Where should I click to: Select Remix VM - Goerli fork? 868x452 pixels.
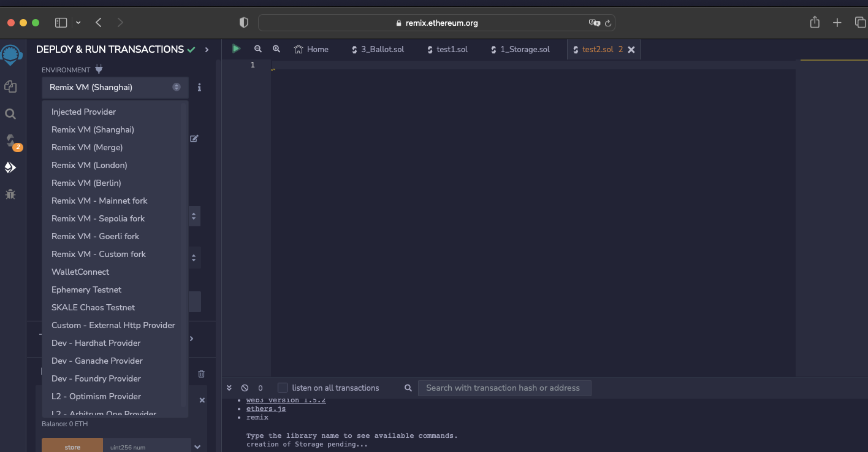115,236
